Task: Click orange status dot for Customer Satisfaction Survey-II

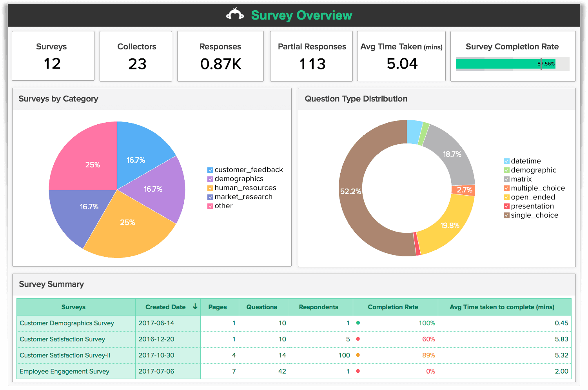Action: click(358, 355)
